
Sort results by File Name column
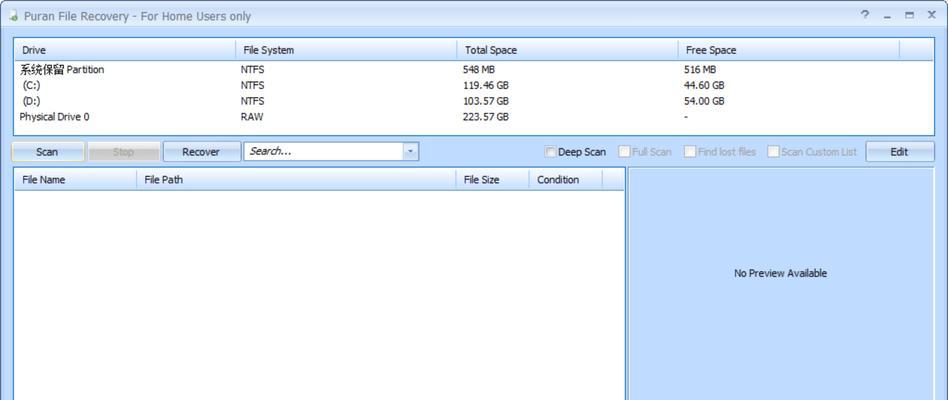point(76,179)
